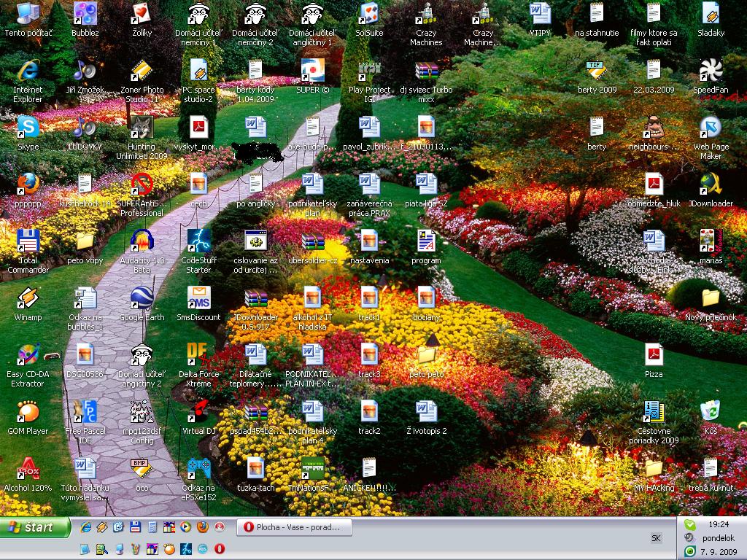747x560 pixels.
Task: Open the SK language bar selector
Action: click(656, 538)
